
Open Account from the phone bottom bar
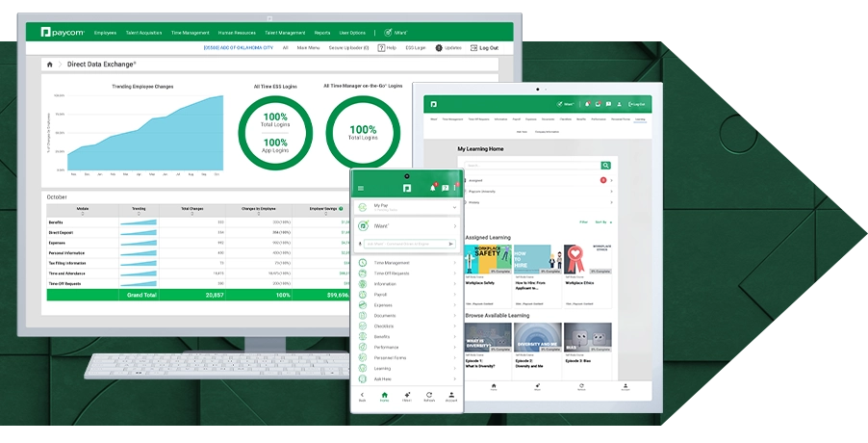(451, 396)
